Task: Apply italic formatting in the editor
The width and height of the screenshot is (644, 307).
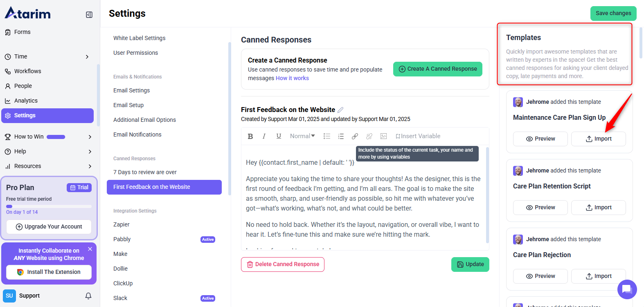Action: 264,136
